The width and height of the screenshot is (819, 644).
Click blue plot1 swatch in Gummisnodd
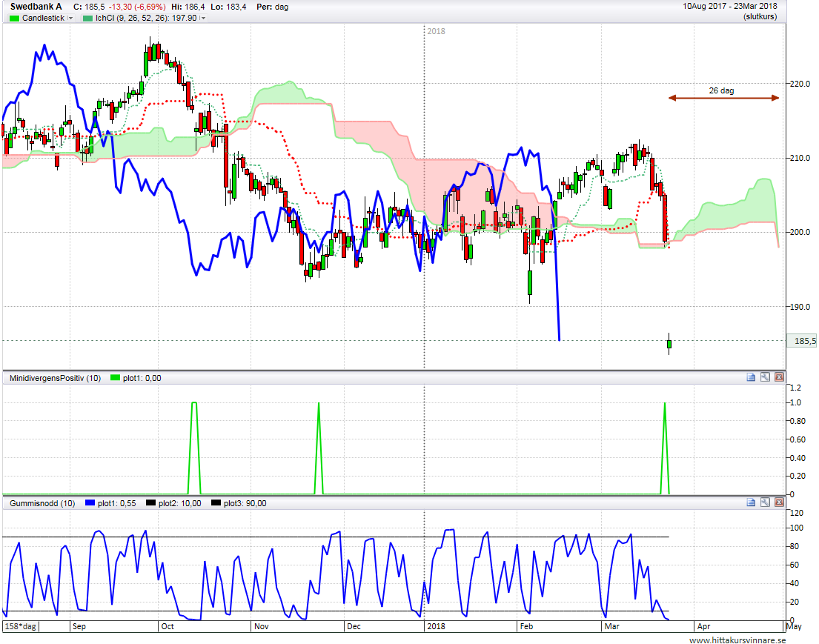click(x=90, y=503)
